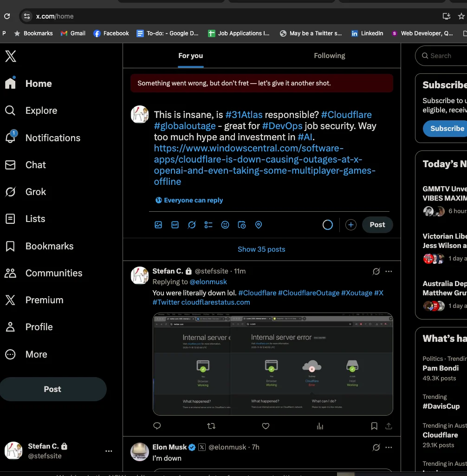Add another post to thread plus button
Image resolution: width=467 pixels, height=476 pixels.
(351, 225)
